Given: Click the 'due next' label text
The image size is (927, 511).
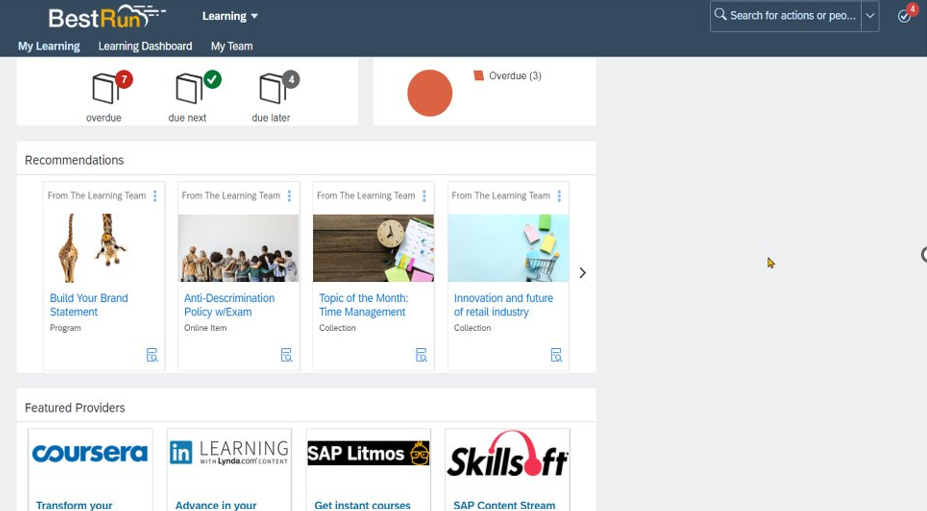Looking at the screenshot, I should point(187,118).
